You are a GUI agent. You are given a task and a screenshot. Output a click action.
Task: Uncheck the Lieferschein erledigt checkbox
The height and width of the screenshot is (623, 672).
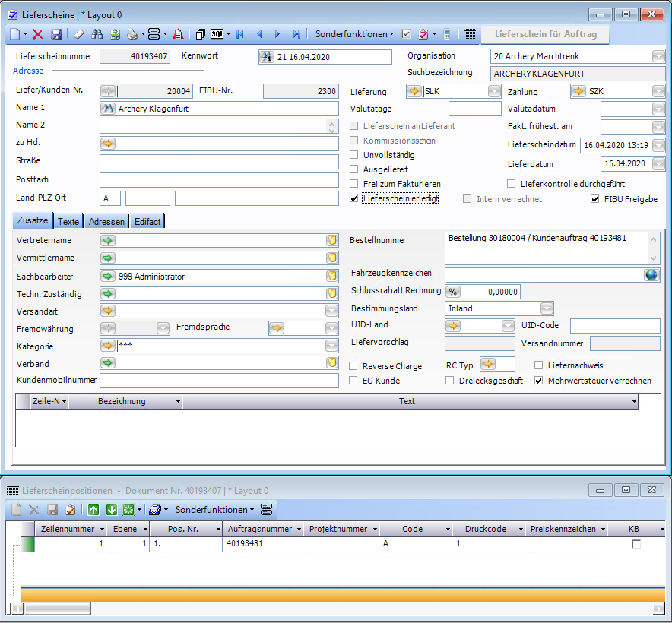coord(354,198)
